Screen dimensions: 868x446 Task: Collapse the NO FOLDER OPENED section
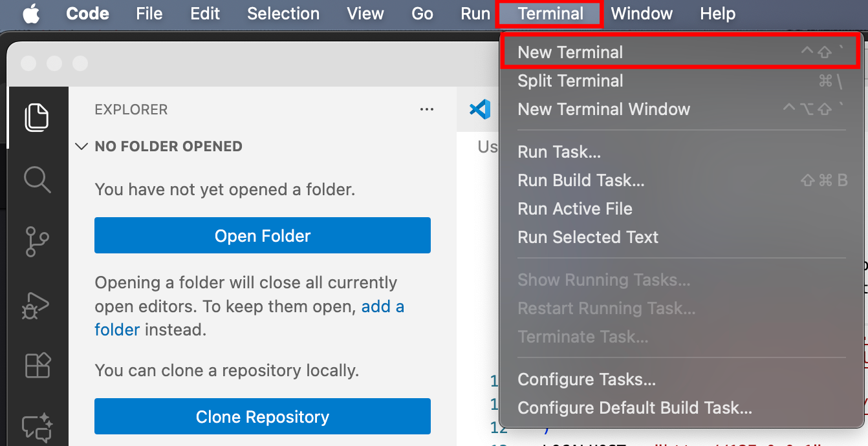81,146
